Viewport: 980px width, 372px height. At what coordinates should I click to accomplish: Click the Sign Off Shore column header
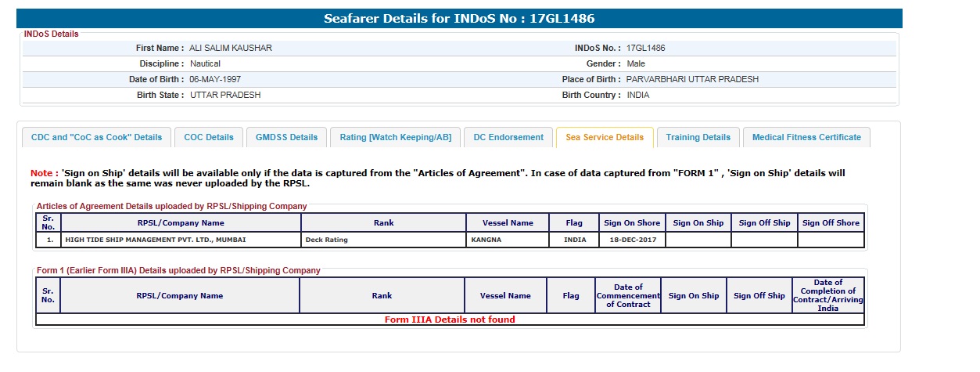tap(831, 223)
